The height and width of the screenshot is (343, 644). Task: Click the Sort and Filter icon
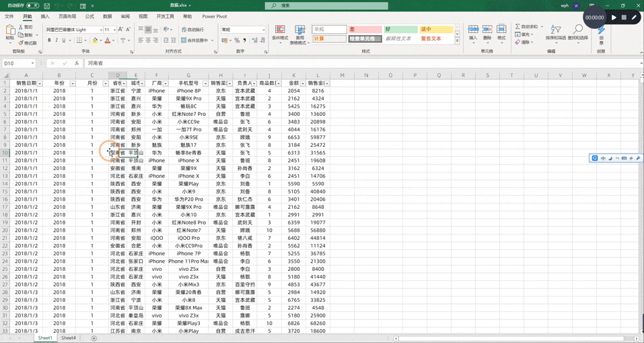(555, 29)
